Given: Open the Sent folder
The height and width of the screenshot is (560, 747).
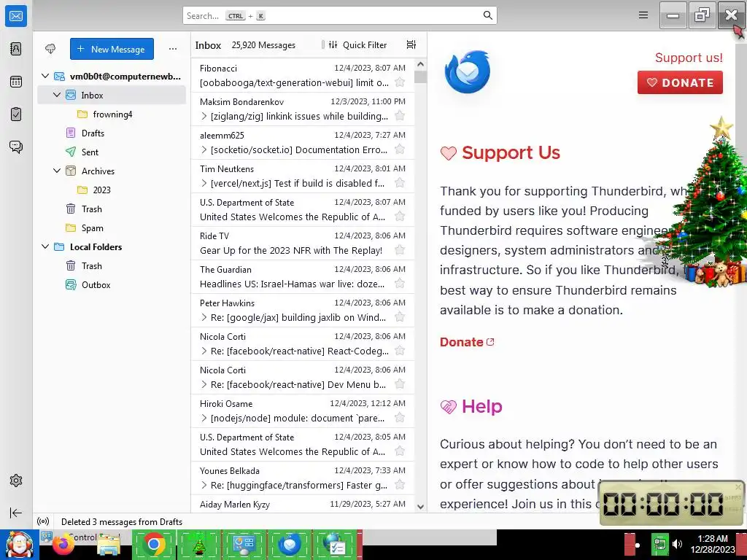Looking at the screenshot, I should pos(112,152).
